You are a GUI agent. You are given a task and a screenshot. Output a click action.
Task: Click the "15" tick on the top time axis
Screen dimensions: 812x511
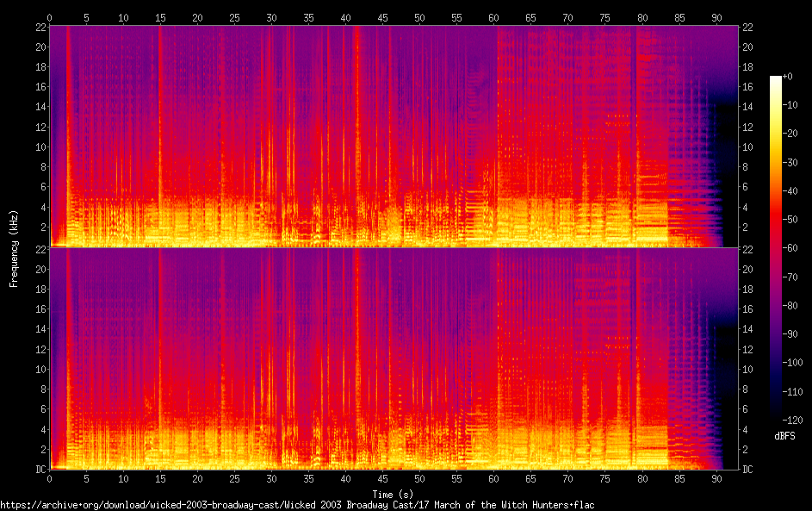point(160,18)
